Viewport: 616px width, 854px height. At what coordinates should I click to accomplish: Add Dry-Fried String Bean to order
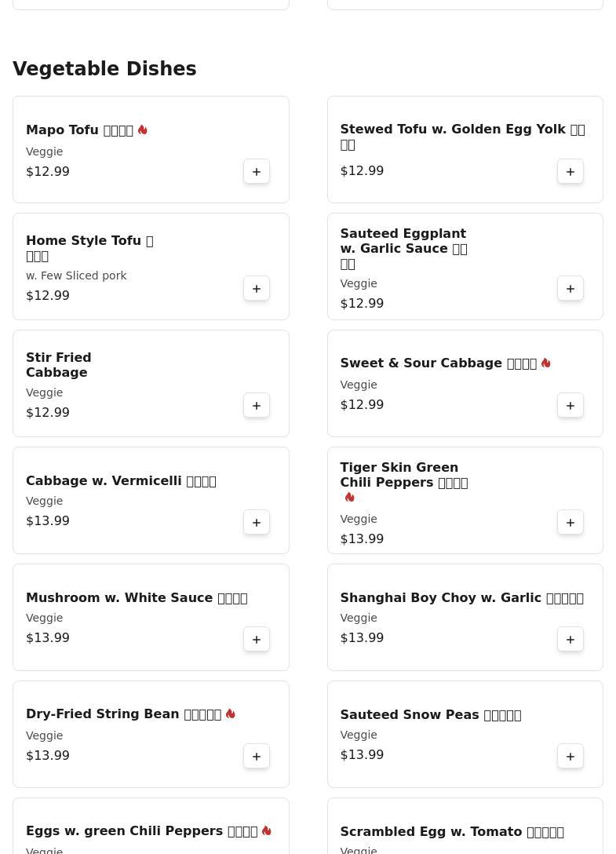pyautogui.click(x=257, y=757)
